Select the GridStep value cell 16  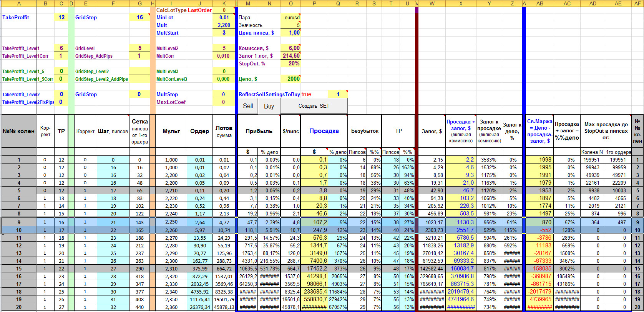(x=139, y=17)
